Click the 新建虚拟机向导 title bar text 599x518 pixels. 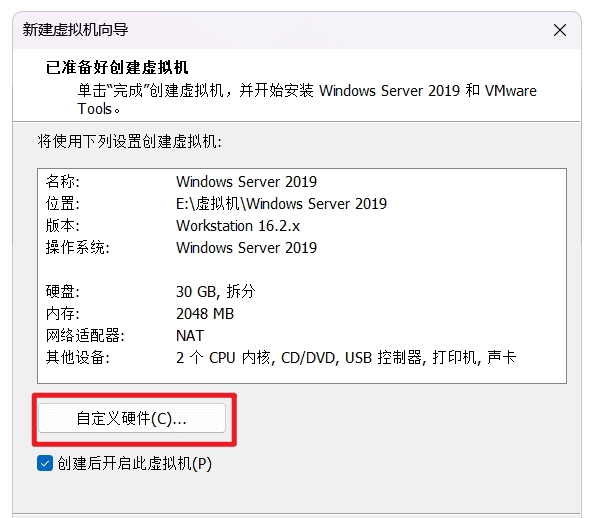tap(75, 30)
